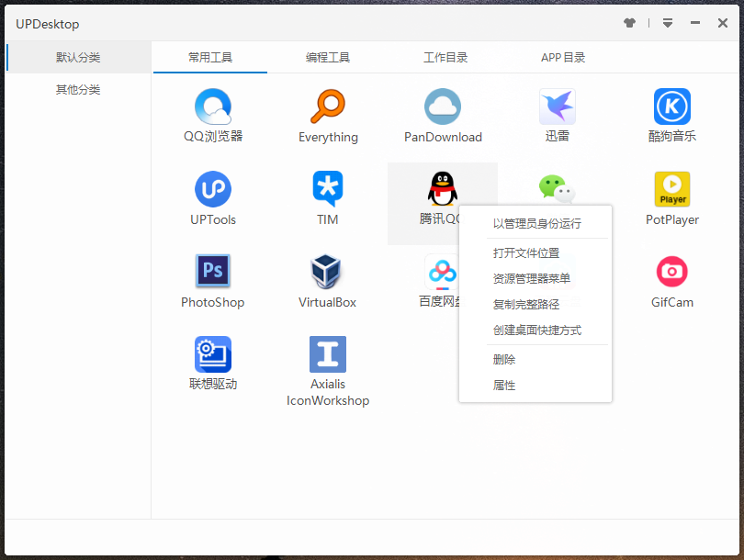Open PhotoShop icon

[x=213, y=271]
